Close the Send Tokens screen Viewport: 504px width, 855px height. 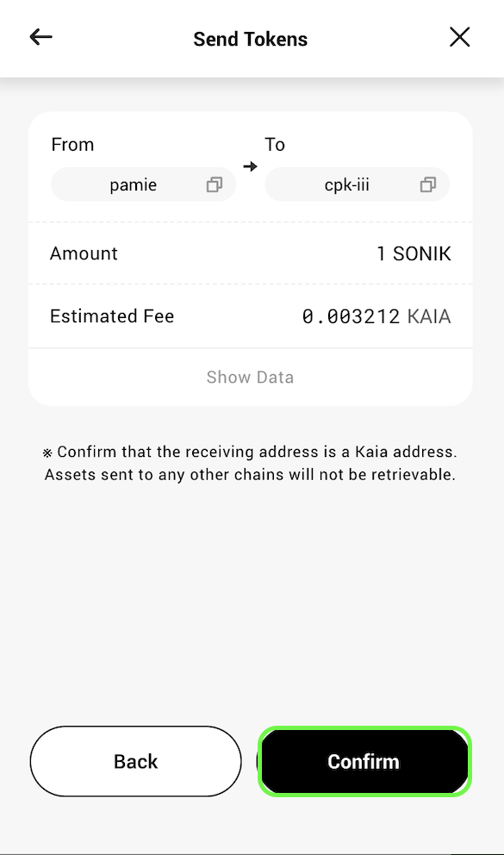(459, 37)
